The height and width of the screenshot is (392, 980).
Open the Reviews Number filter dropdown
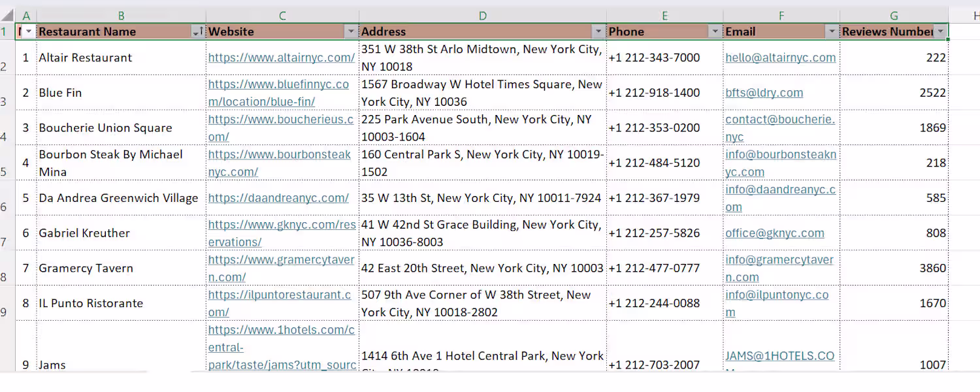pos(941,31)
